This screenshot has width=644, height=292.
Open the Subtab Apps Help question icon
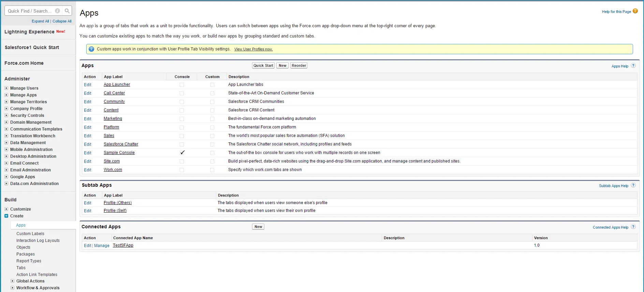coord(633,185)
